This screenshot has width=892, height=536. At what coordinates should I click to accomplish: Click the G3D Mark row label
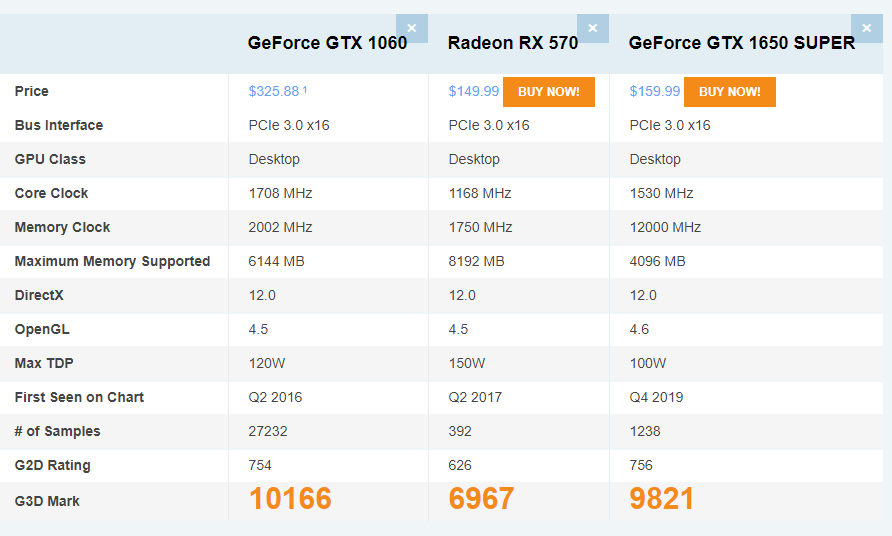coord(47,500)
